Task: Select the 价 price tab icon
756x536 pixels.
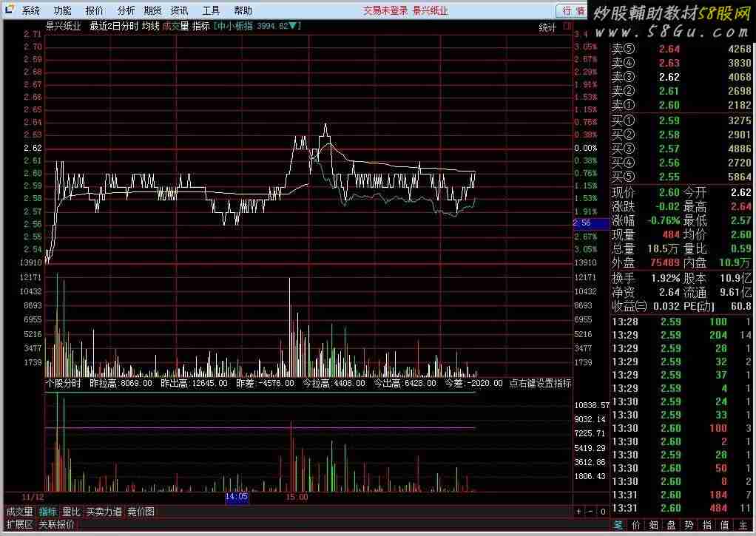Action: click(635, 525)
